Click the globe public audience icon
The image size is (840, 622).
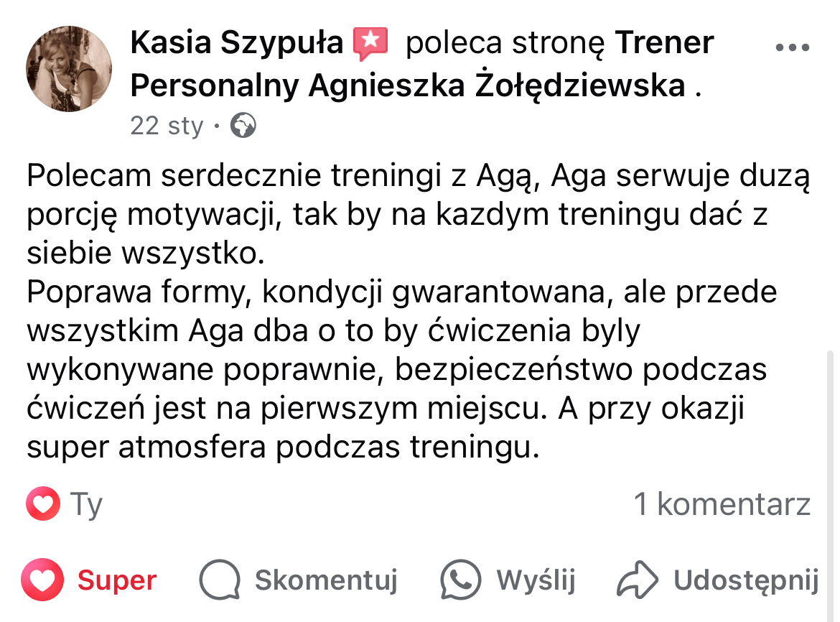(x=243, y=126)
